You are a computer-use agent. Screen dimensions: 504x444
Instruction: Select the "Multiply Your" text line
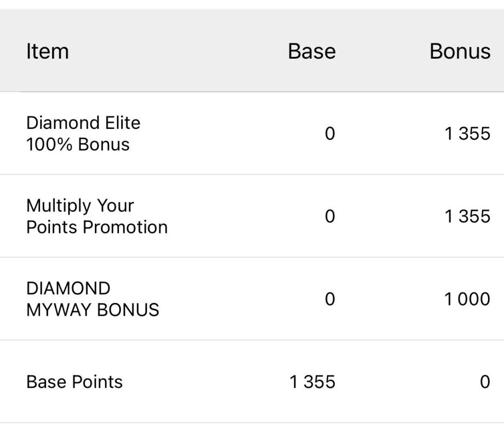(80, 206)
